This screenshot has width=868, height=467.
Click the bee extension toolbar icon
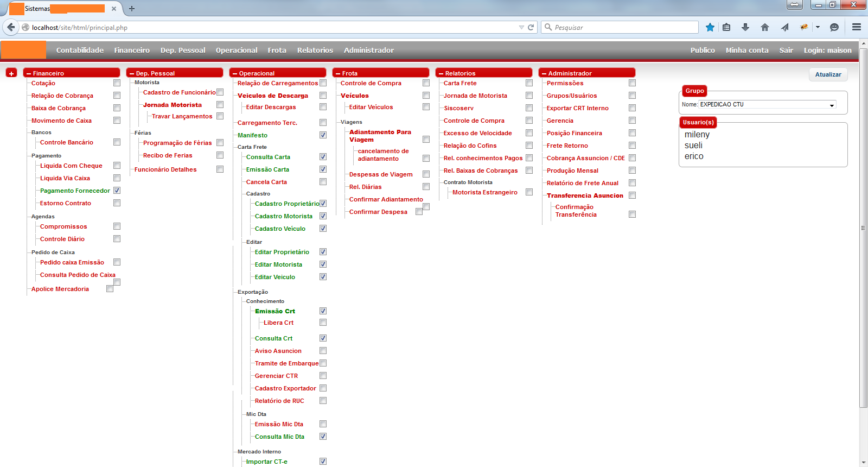click(x=804, y=27)
